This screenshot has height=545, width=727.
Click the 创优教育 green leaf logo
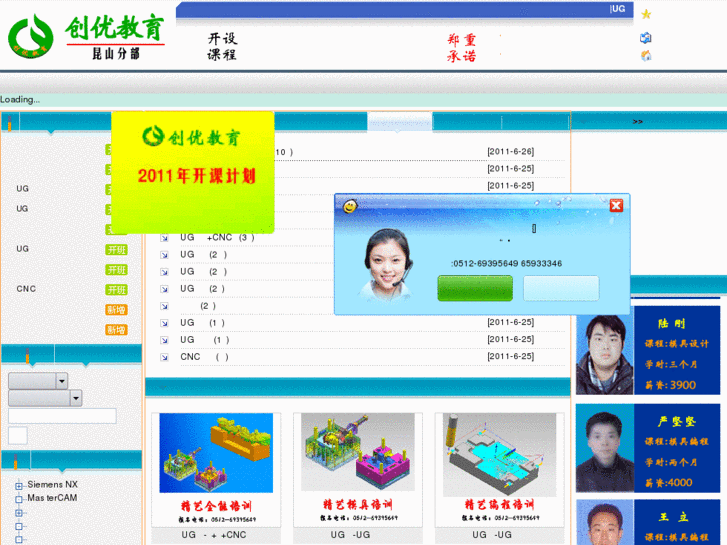pos(31,36)
